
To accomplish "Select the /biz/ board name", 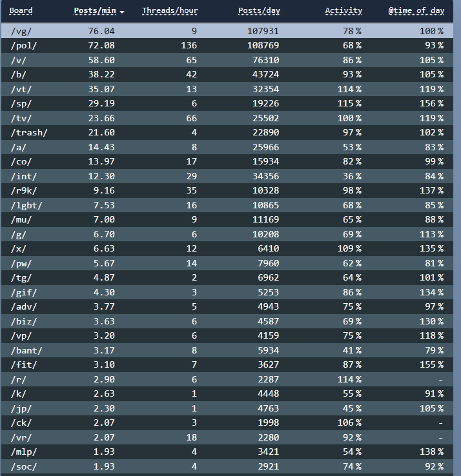I will click(24, 321).
